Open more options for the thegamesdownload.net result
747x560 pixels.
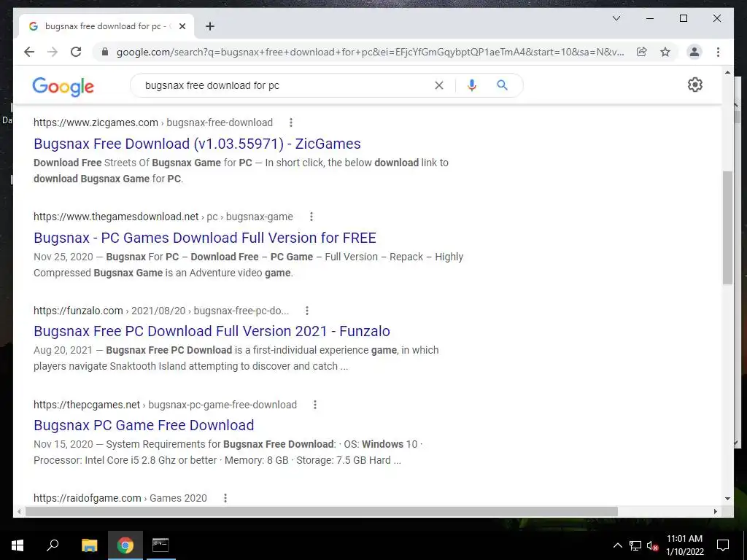tap(311, 217)
